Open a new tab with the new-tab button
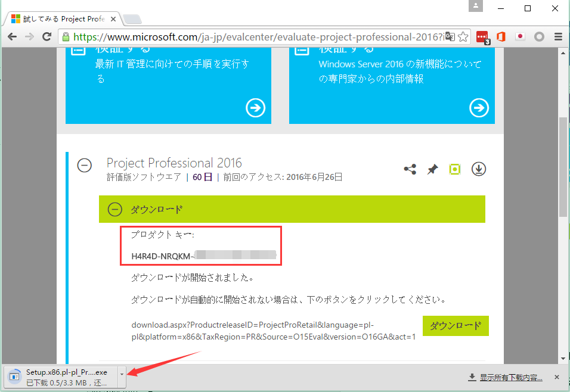This screenshot has width=570, height=392. tap(132, 19)
